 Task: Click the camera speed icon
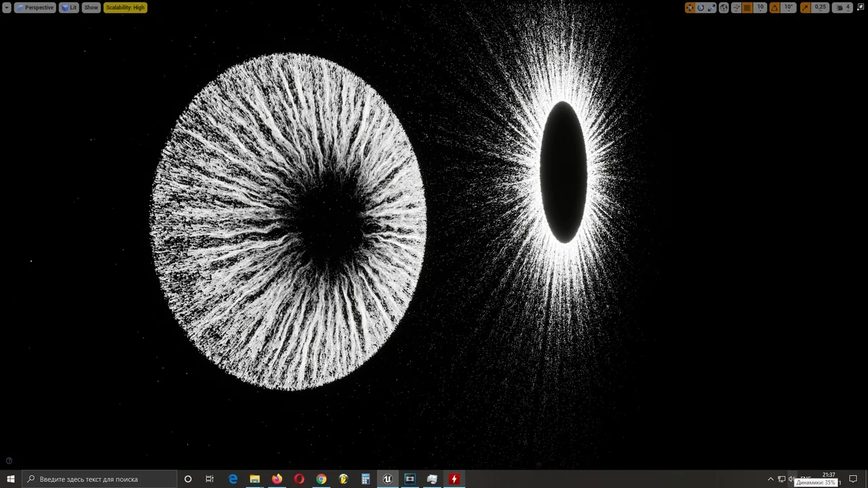coord(840,7)
